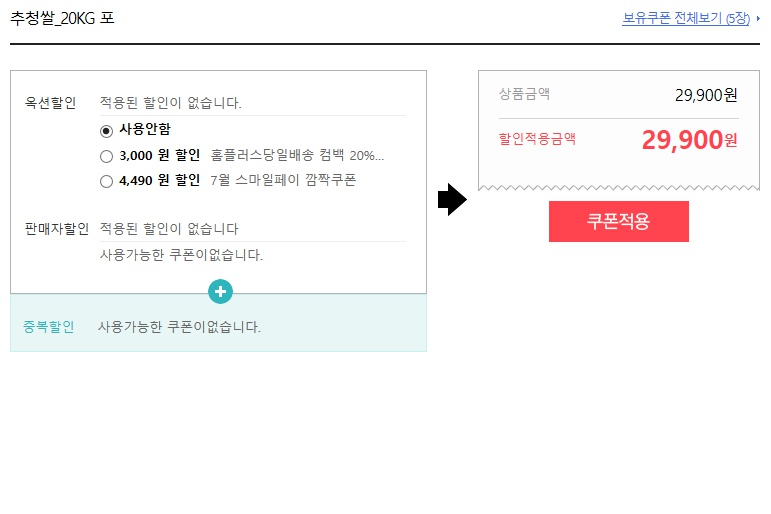This screenshot has height=514, width=771.
Task: Click the 옵션할인 section label
Action: click(x=50, y=103)
